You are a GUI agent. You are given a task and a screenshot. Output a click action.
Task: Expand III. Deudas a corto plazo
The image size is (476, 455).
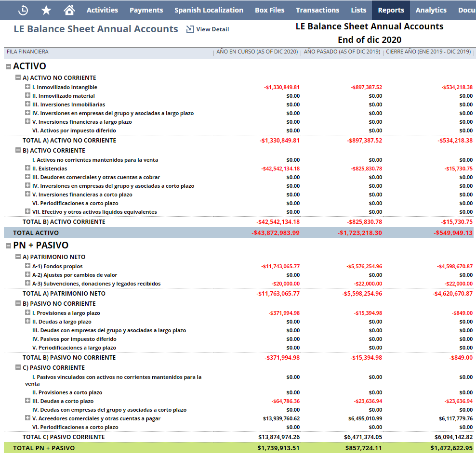coord(27,401)
